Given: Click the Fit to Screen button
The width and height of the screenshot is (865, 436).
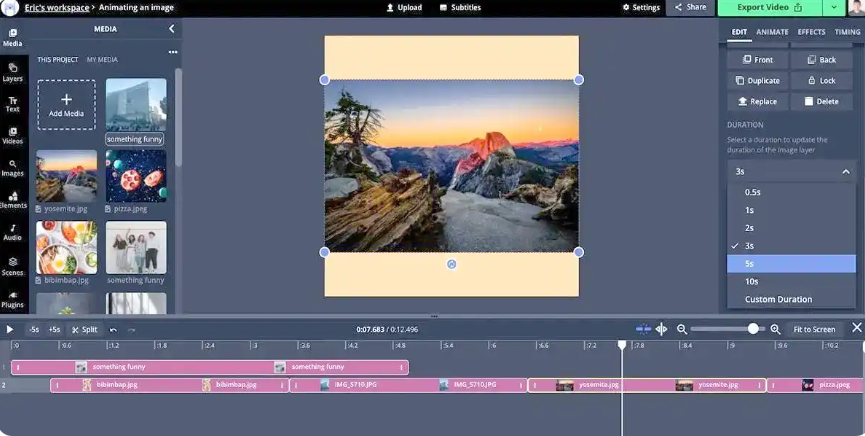Looking at the screenshot, I should point(814,329).
